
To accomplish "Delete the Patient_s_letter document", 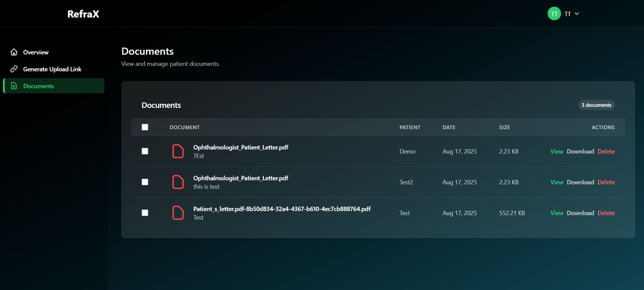I will point(606,213).
